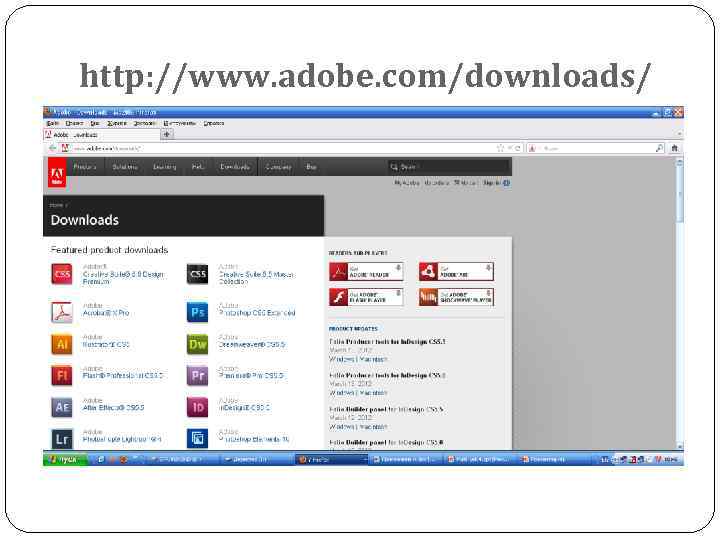Open Creative Suite 5.5 Master Collection link
Viewport: 720px width, 540px height.
[257, 277]
